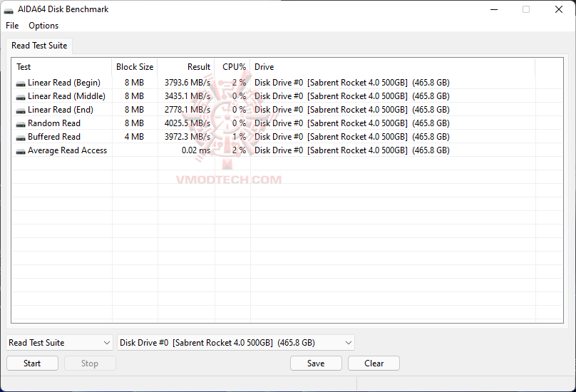Screen dimensions: 576x392
Task: Minimize the AIDA64 Disk Benchmark window
Action: [x=494, y=9]
